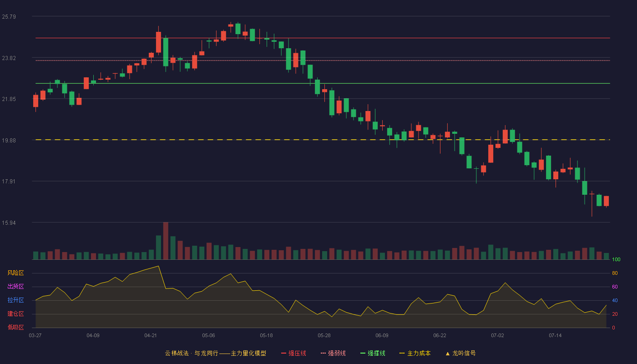Click the 07-02 date label
The height and width of the screenshot is (364, 637).
497,335
